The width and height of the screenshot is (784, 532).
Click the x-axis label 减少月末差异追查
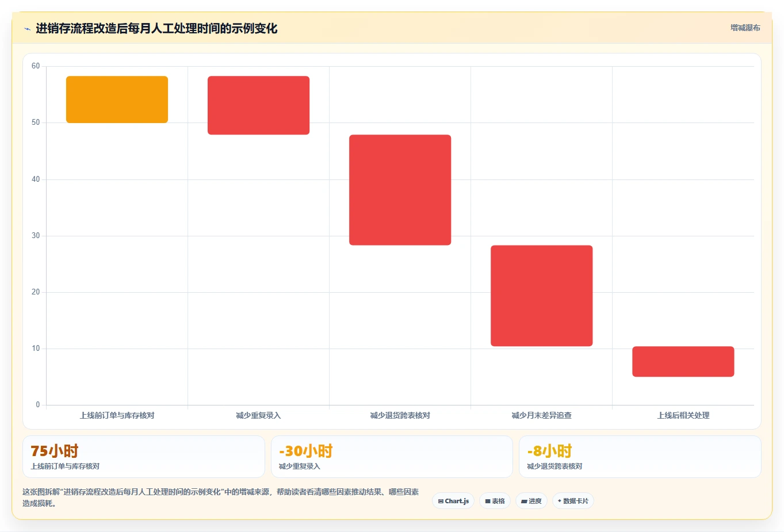click(x=541, y=415)
